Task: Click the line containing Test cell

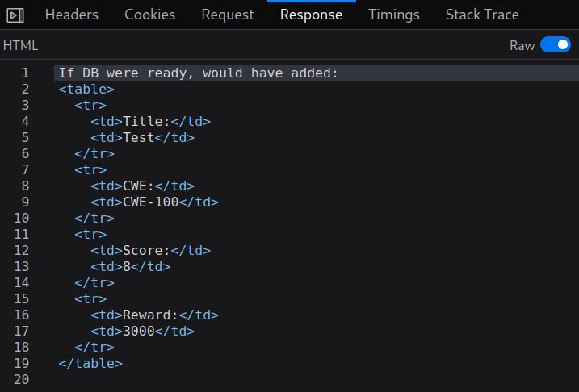Action: 143,138
